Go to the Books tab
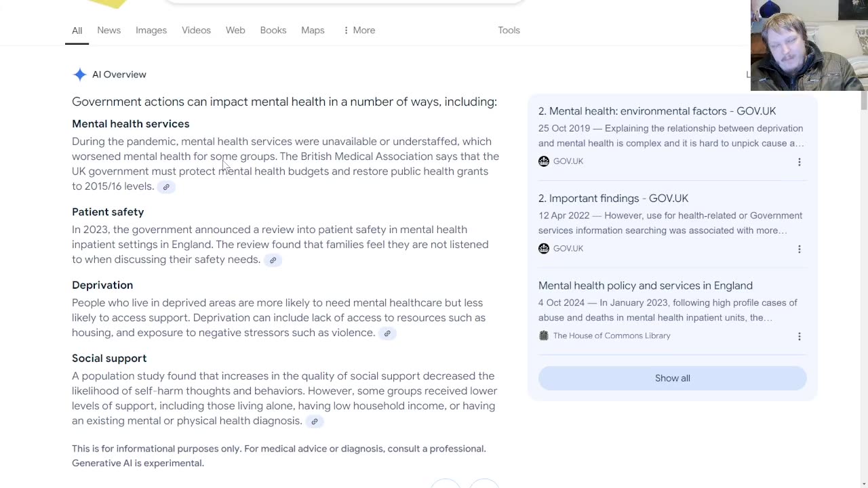Viewport: 868px width, 488px height. point(273,30)
